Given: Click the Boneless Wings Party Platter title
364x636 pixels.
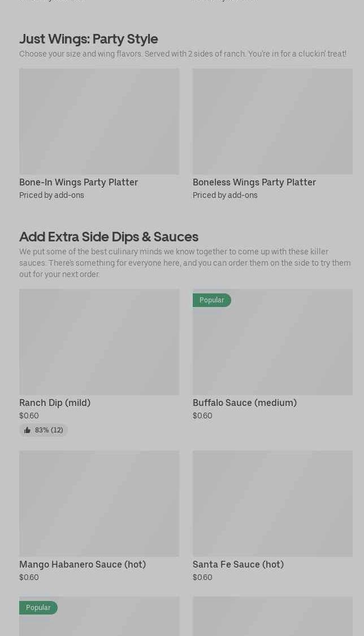Looking at the screenshot, I should [254, 182].
